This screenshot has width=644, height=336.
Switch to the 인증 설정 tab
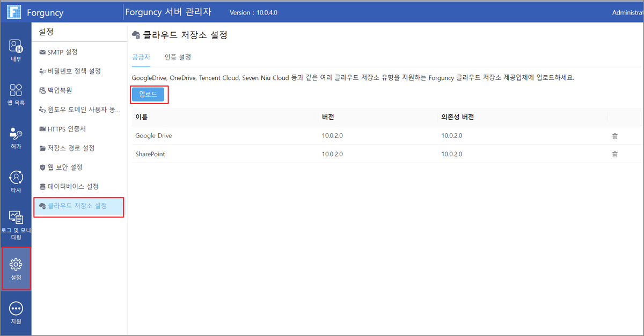click(178, 57)
